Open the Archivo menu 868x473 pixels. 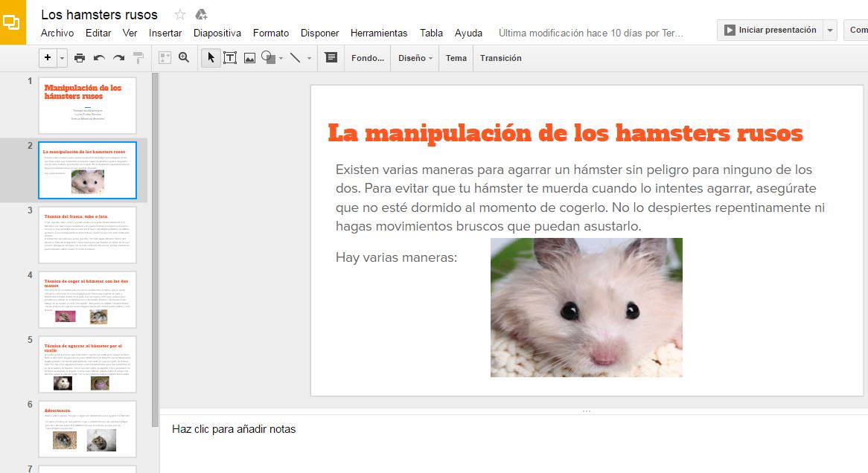click(57, 33)
